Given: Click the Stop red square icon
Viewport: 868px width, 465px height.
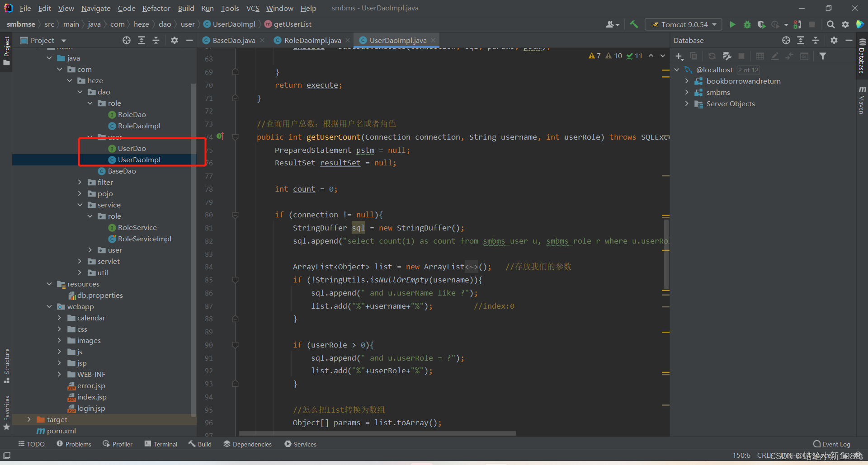Looking at the screenshot, I should point(812,24).
